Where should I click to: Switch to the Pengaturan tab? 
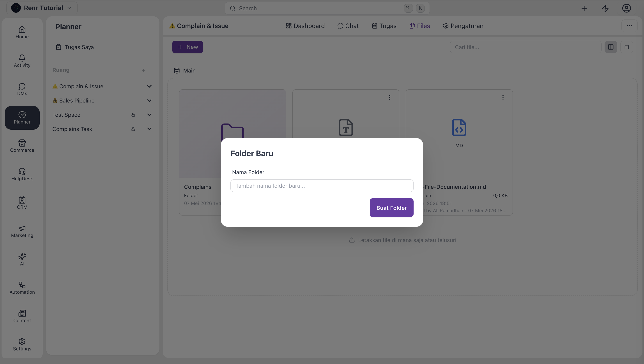(x=463, y=26)
